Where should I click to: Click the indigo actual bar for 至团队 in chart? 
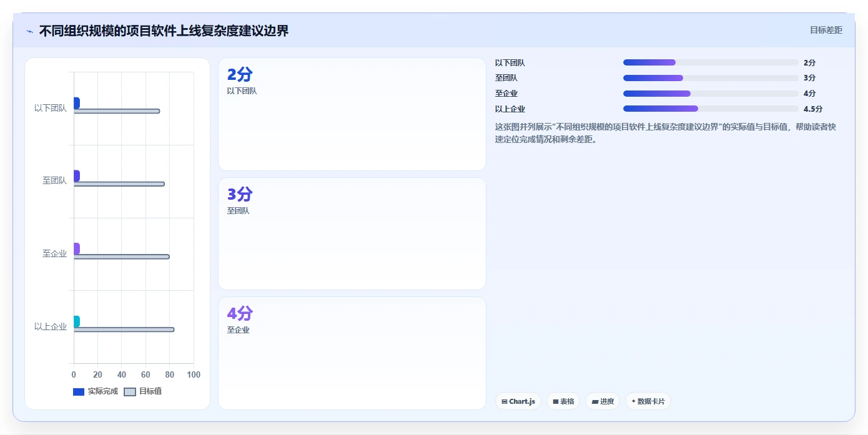77,176
